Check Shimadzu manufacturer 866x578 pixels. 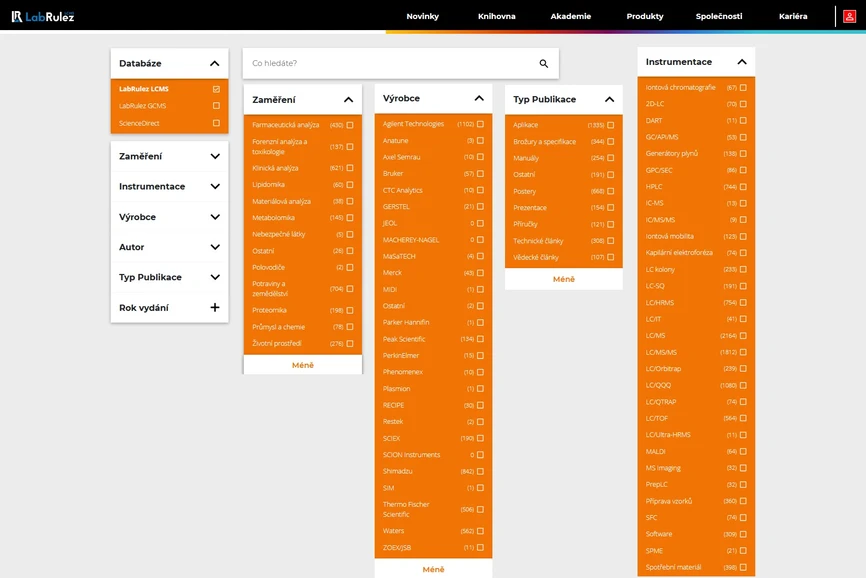[x=480, y=471]
